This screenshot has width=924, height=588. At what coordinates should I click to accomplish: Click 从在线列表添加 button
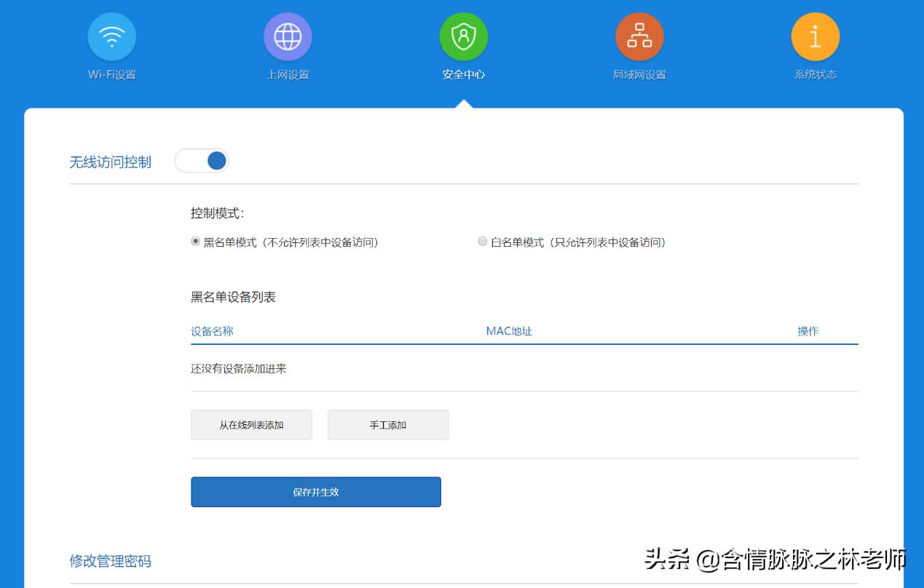(x=251, y=424)
